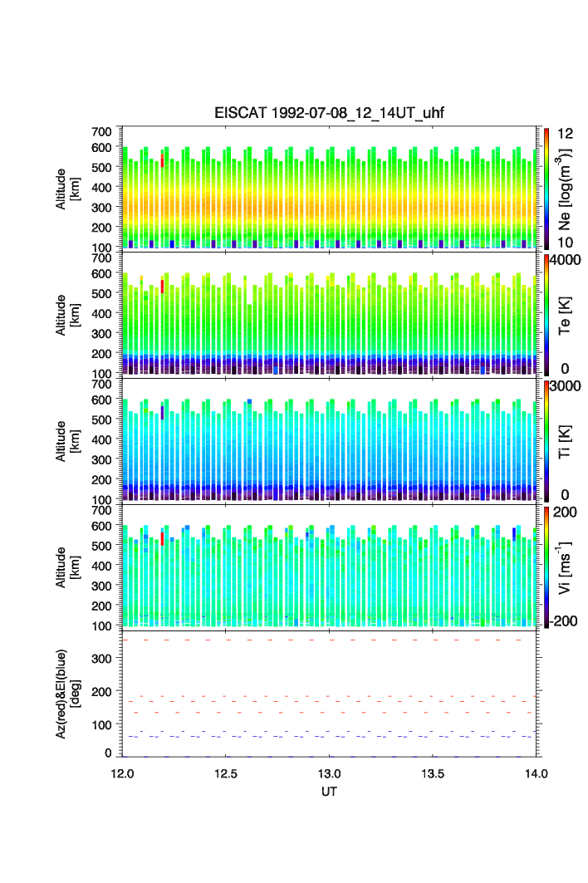Click the -200 minimum on Vi color bar
This screenshot has height=883, width=588.
[x=563, y=621]
